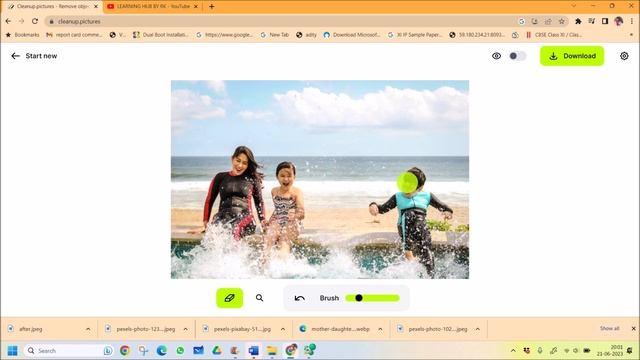640x360 pixels.
Task: Open Dual Boot Installati... bookmark
Action: pyautogui.click(x=161, y=35)
